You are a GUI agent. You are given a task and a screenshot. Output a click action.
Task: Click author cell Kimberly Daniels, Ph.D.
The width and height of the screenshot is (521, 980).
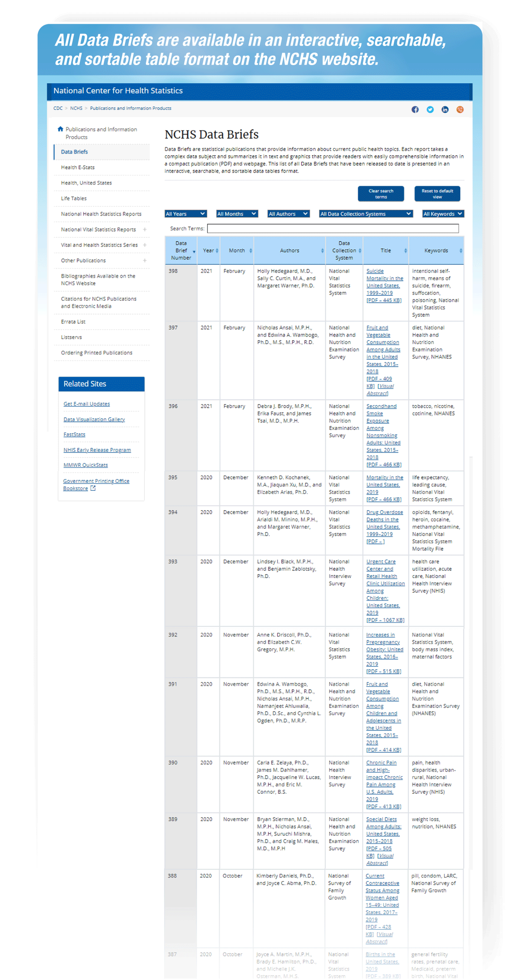(x=289, y=909)
